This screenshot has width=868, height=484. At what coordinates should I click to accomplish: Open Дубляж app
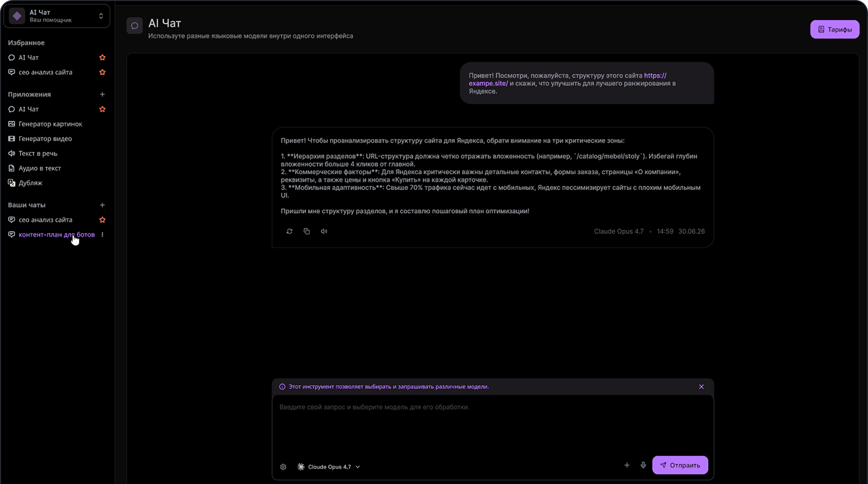click(30, 183)
